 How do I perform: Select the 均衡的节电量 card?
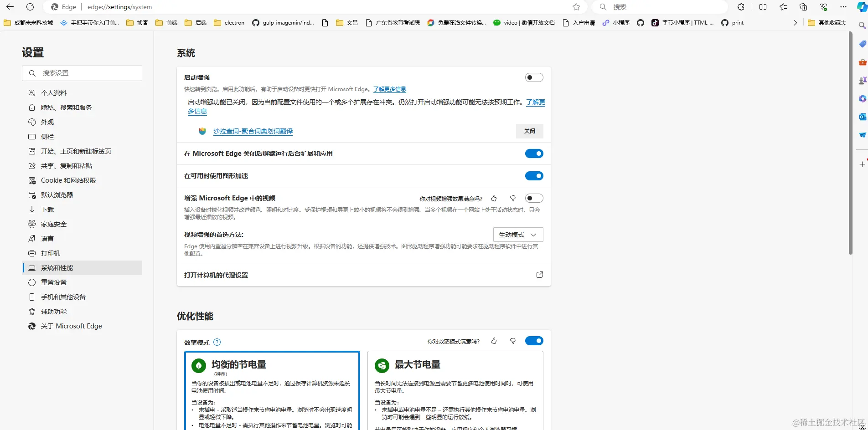tap(272, 390)
